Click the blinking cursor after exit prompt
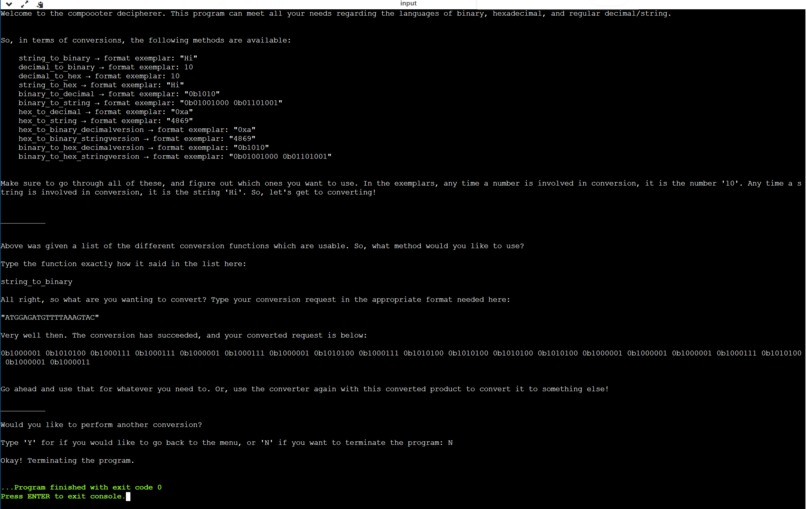This screenshot has width=806, height=509. (x=128, y=496)
